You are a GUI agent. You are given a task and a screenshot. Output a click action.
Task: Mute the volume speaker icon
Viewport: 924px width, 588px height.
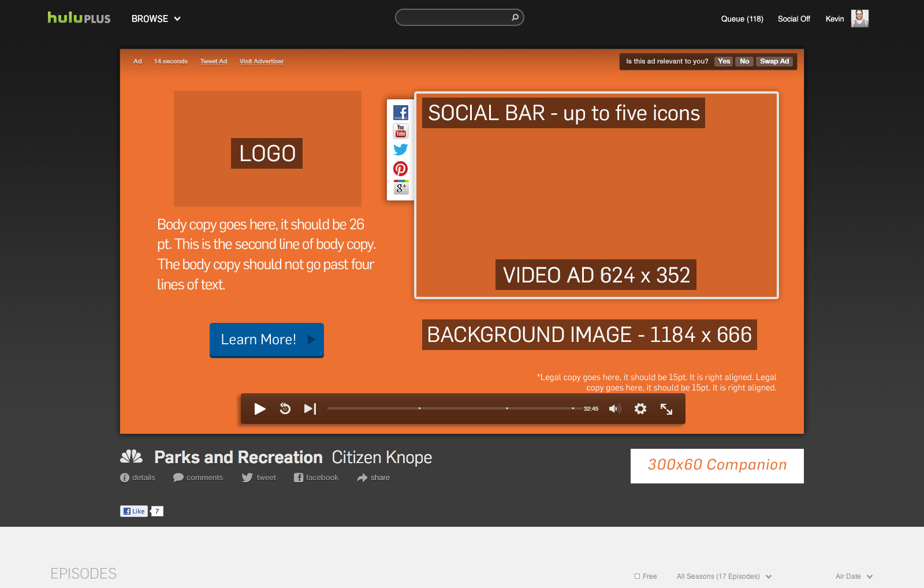[615, 409]
